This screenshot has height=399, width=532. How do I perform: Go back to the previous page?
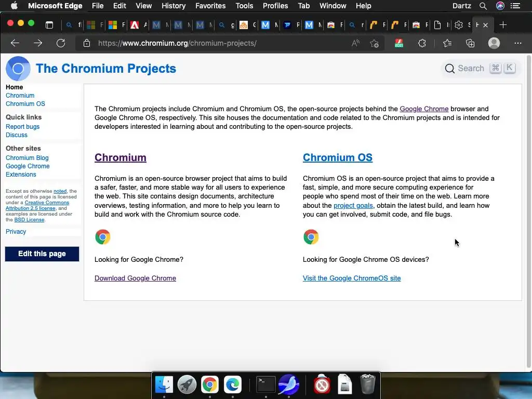click(15, 43)
